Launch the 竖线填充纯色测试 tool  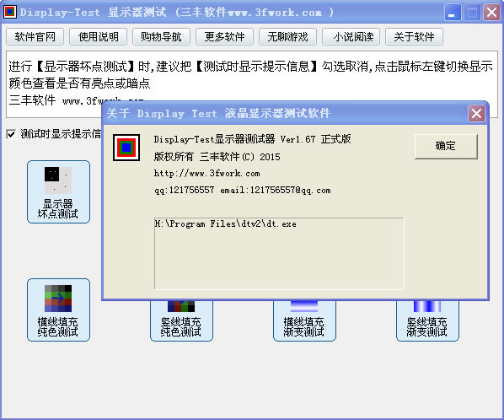point(181,321)
